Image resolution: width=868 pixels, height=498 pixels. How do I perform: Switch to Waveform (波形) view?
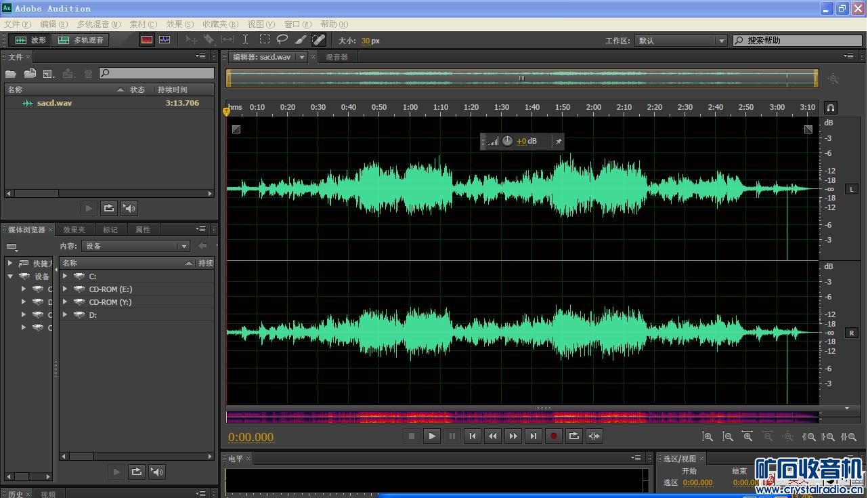(x=30, y=41)
